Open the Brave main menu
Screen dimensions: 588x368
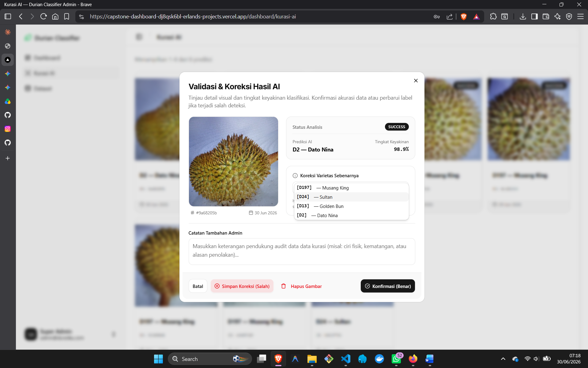coord(580,17)
